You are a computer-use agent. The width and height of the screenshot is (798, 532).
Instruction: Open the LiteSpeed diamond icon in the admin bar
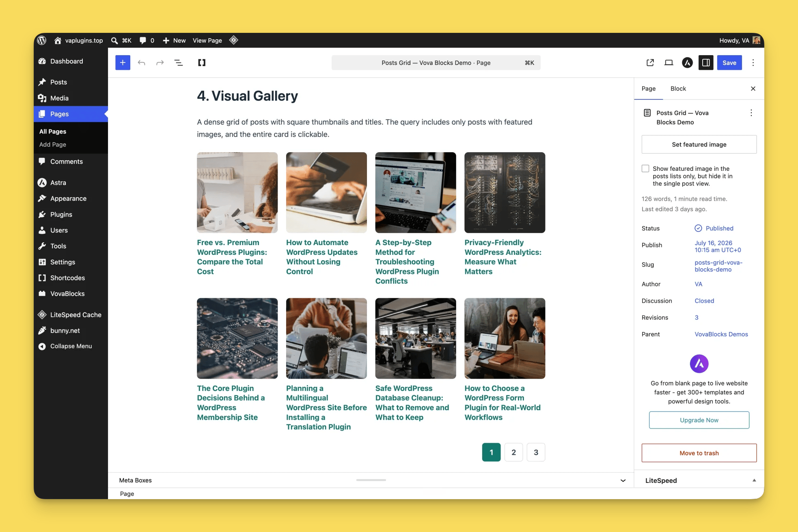[x=233, y=40]
